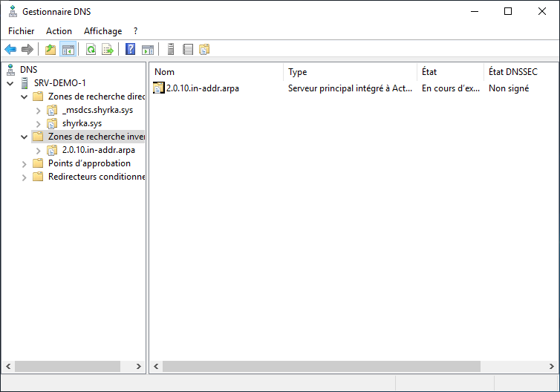Click the Refresh toolbar icon
This screenshot has height=392, width=560.
point(91,50)
